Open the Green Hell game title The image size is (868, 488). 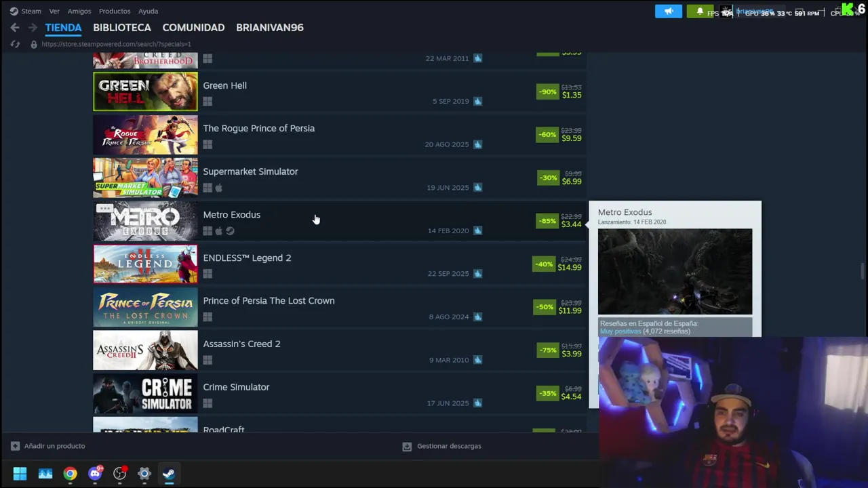224,85
